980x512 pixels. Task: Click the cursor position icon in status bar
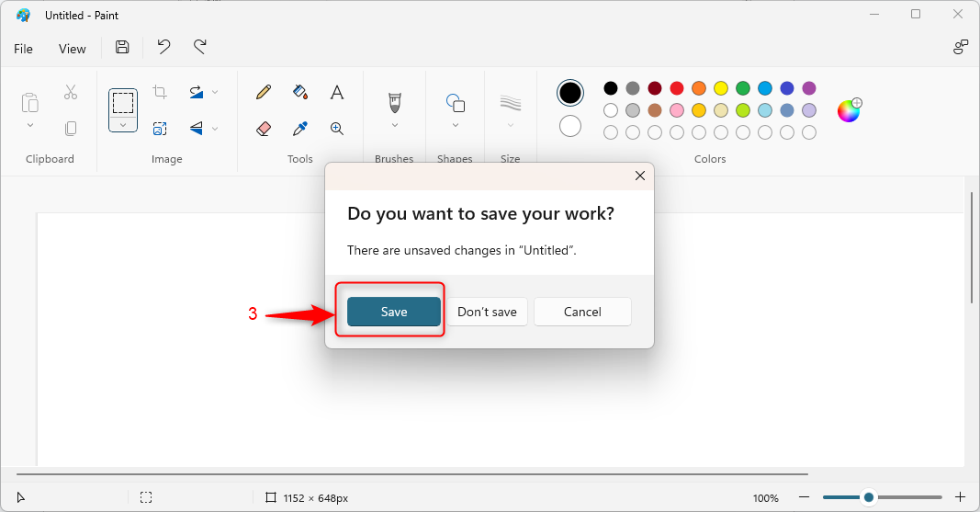[x=20, y=497]
